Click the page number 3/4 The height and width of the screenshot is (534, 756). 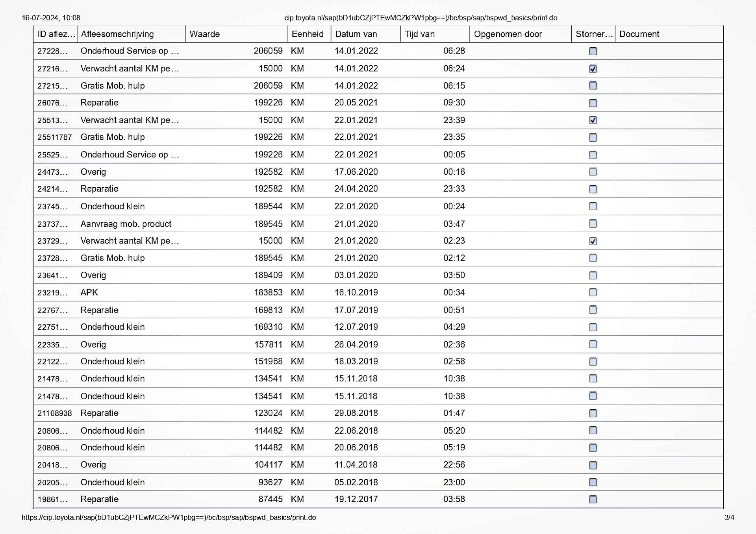[729, 517]
